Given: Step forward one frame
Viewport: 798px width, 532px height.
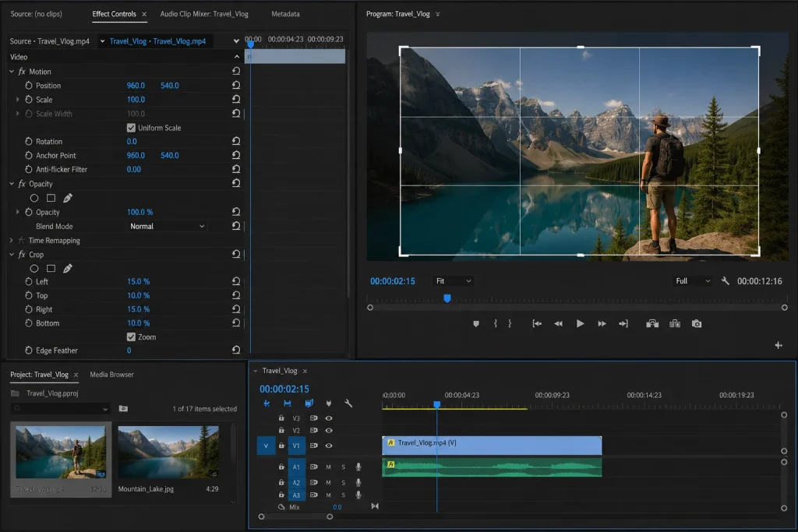Looking at the screenshot, I should [602, 323].
